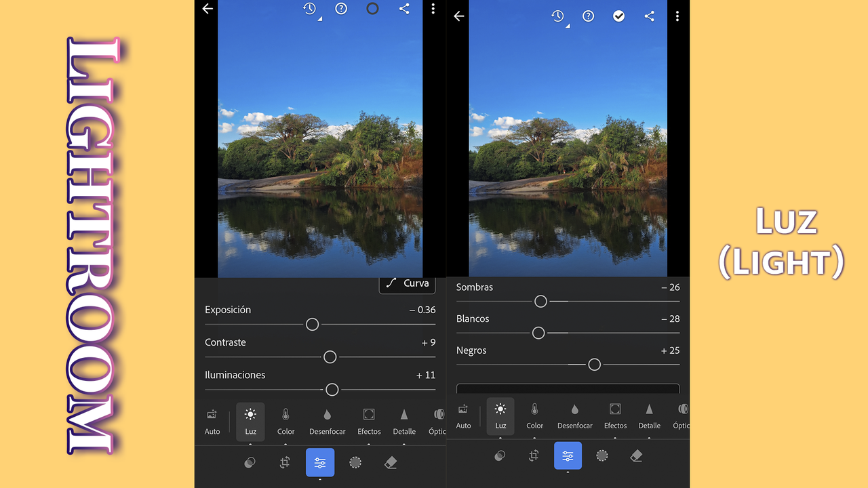Go back using right screen's back arrow

pos(459,16)
